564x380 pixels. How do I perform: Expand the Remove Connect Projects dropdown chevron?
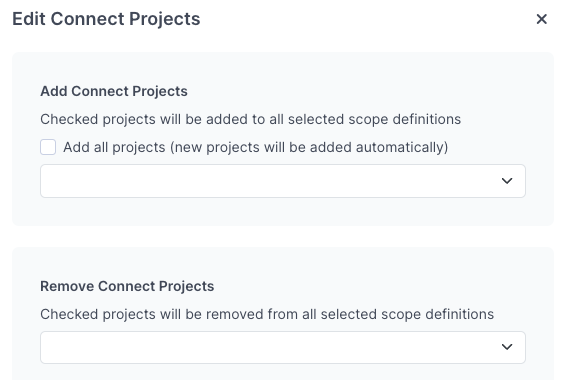[507, 347]
